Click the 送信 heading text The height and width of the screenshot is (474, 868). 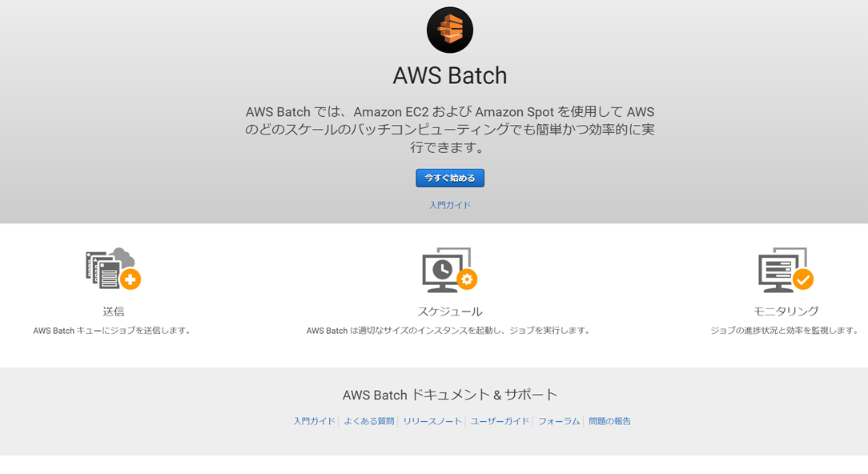pyautogui.click(x=113, y=311)
